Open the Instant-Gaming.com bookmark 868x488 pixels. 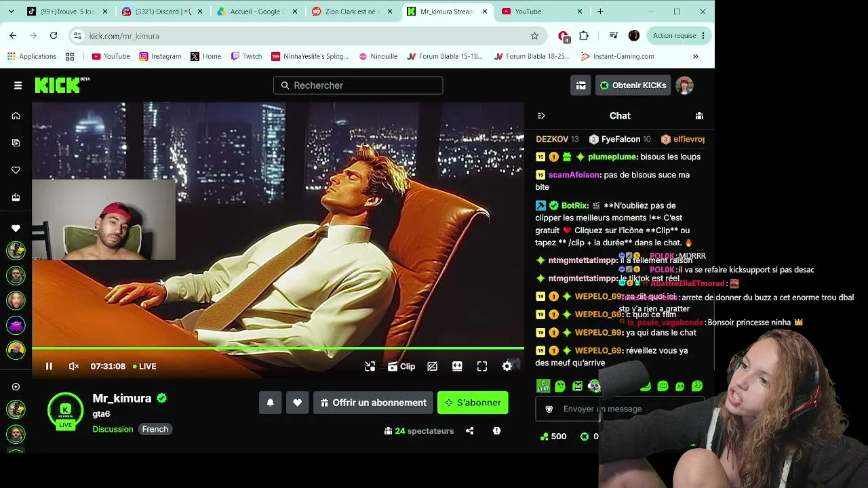[x=617, y=56]
